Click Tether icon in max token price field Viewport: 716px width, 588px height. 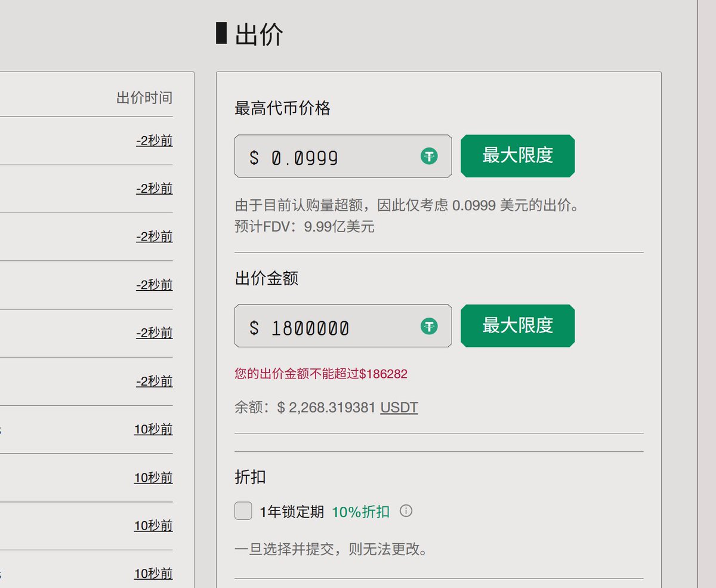click(x=428, y=156)
